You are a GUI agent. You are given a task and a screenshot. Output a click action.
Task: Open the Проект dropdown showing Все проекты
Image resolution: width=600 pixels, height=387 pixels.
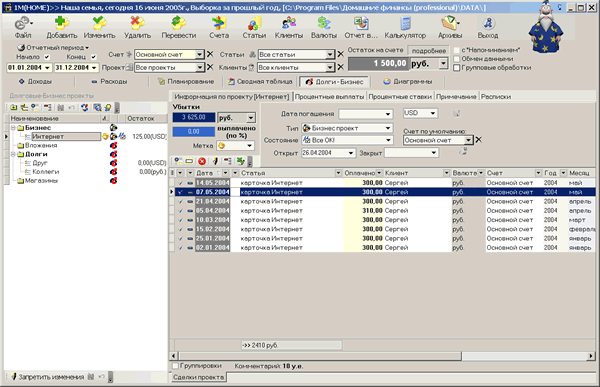[199, 67]
